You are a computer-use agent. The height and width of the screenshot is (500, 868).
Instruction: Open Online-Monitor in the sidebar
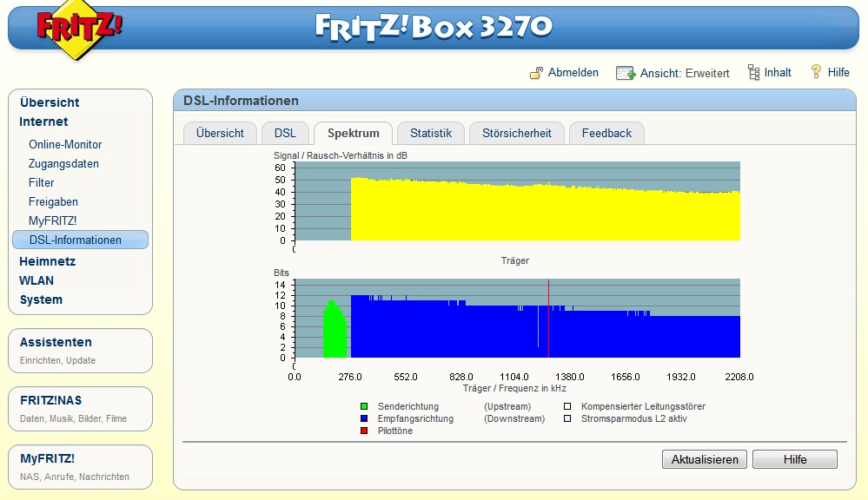(65, 144)
